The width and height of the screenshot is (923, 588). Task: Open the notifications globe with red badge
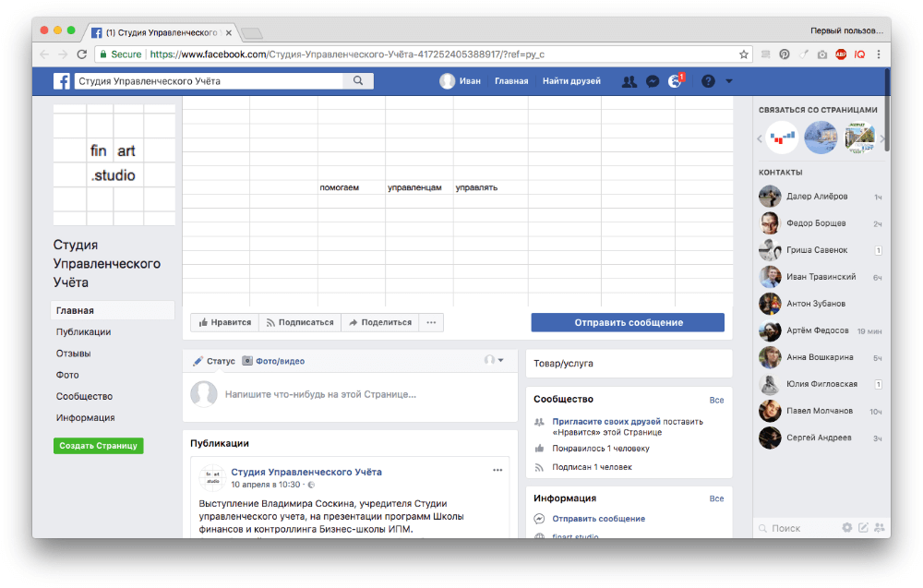point(676,81)
